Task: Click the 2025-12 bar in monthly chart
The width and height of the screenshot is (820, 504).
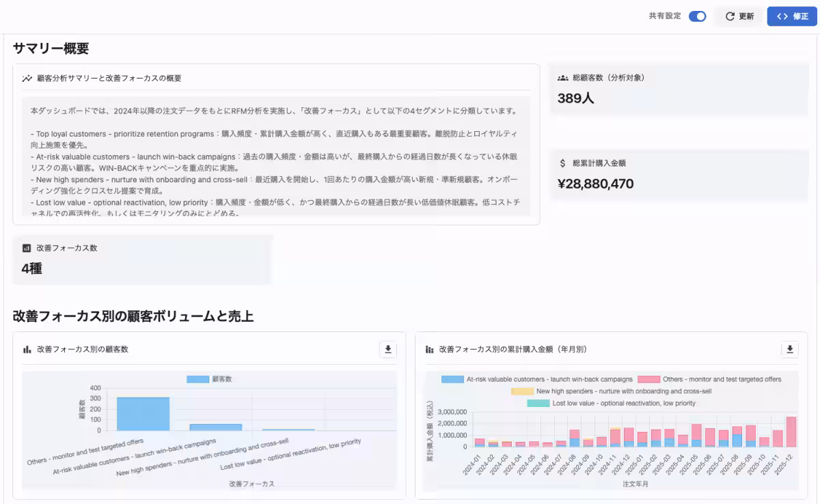Action: coord(791,432)
